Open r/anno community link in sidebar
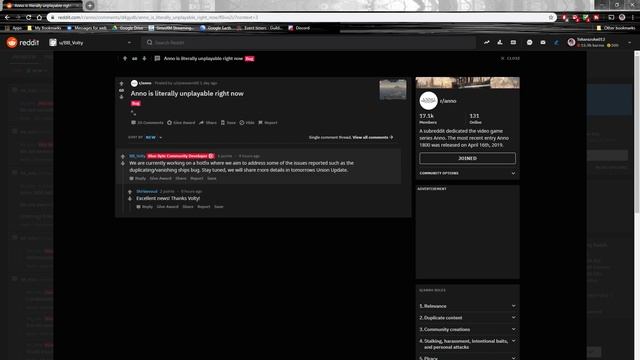This screenshot has width=640, height=360. pos(448,101)
